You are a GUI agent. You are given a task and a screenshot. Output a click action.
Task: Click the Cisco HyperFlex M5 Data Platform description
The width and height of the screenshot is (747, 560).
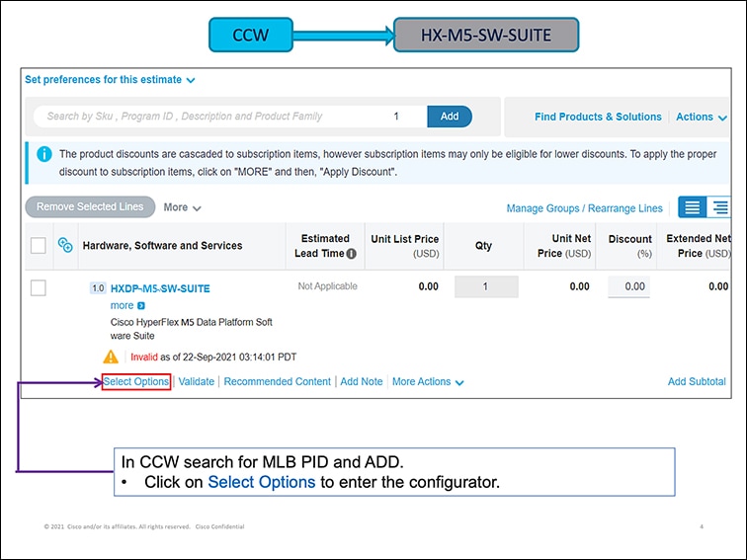(192, 329)
